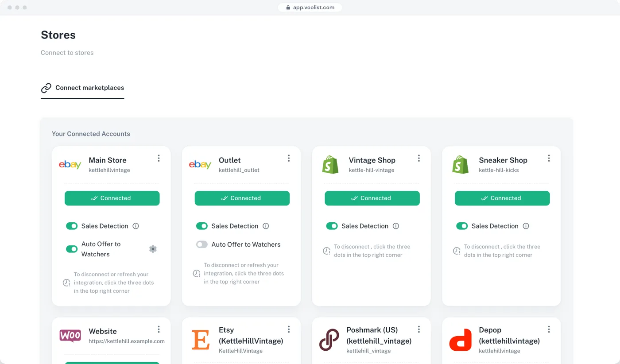Toggle Sales Detection for Sneaker Shop
The height and width of the screenshot is (364, 620).
coord(462,226)
